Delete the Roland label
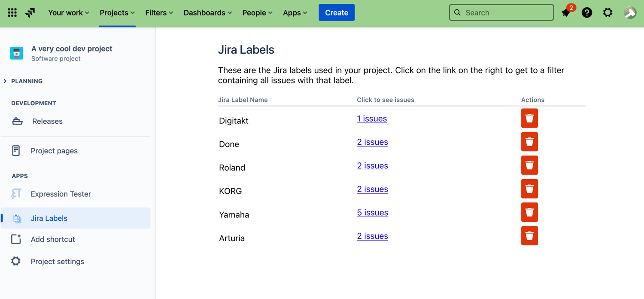The image size is (644, 299). [529, 165]
